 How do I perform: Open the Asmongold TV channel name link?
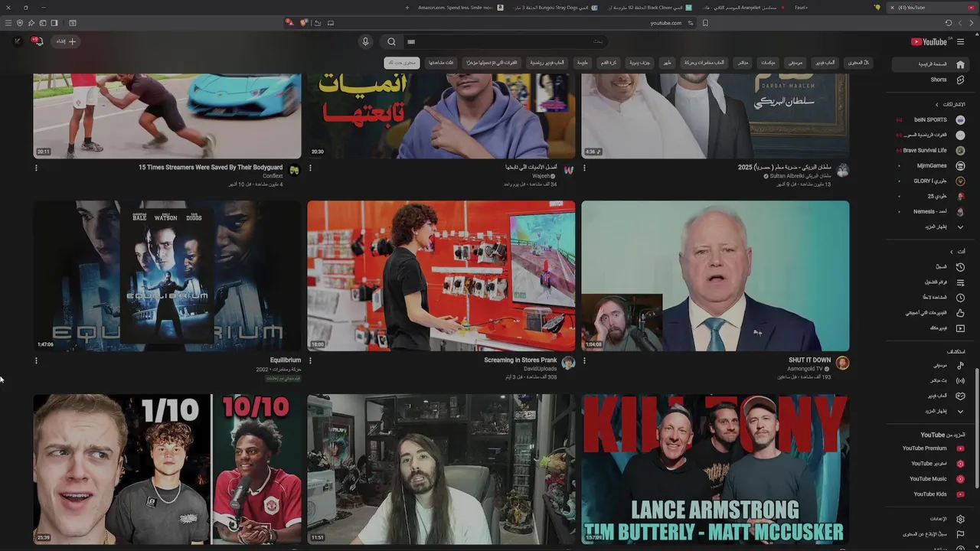(805, 368)
